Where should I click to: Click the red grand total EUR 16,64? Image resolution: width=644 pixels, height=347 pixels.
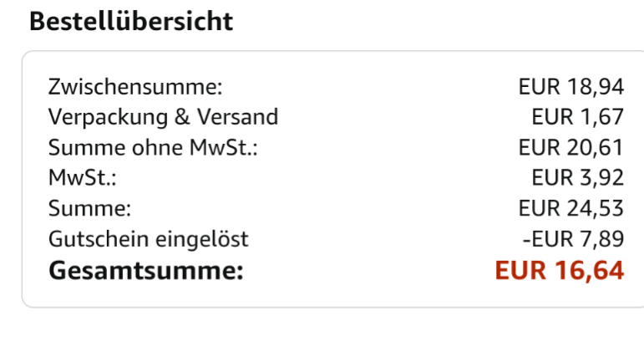[x=560, y=271]
